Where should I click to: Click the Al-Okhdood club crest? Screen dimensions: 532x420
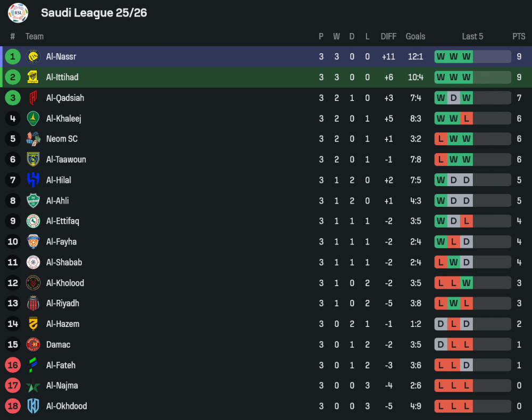pos(33,406)
